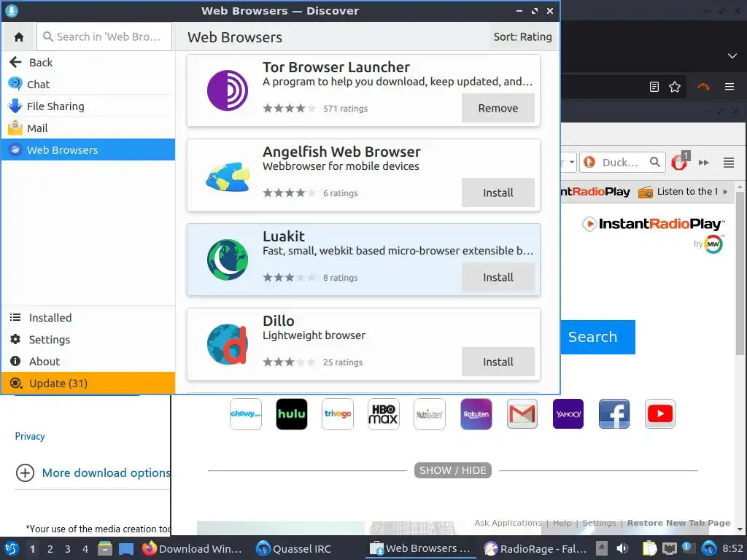Switch to Quassel IRC taskbar window
747x560 pixels.
[294, 548]
